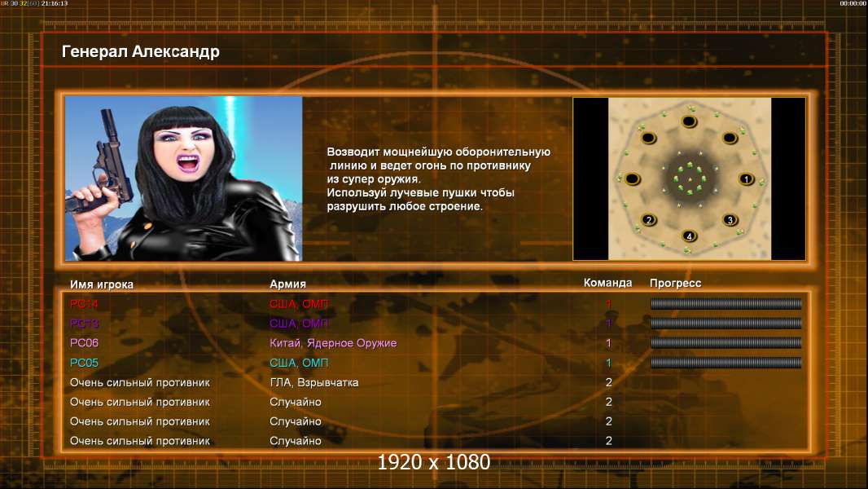Click the 00:00:00 timer in the top-right corner
Viewport: 868px width, 489px height.
coord(853,3)
